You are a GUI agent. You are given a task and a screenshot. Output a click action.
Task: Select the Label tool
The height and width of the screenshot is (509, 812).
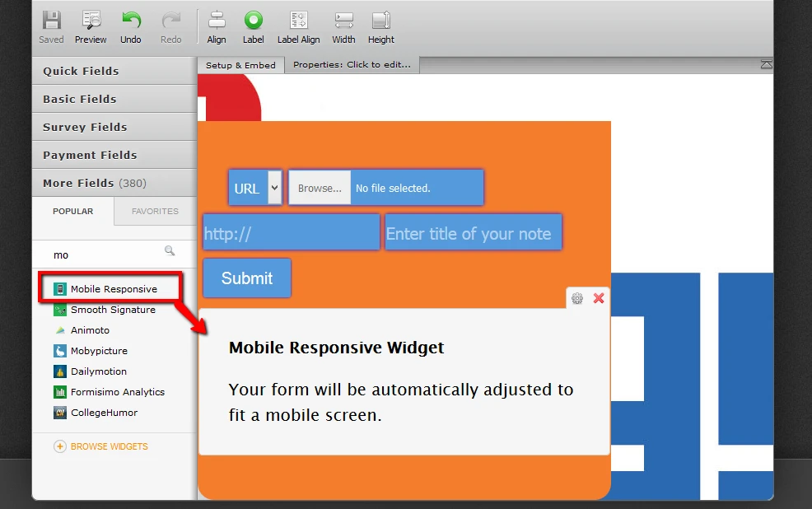pyautogui.click(x=253, y=26)
